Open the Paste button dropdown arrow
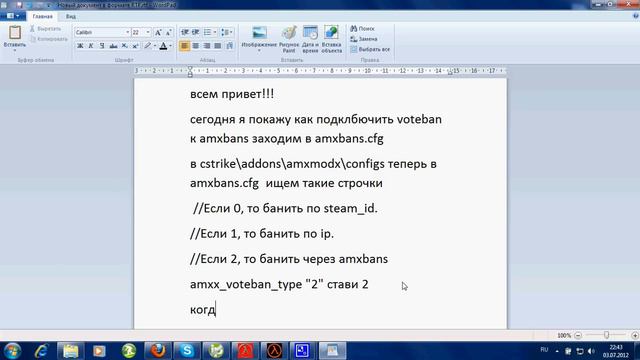 coord(15,50)
